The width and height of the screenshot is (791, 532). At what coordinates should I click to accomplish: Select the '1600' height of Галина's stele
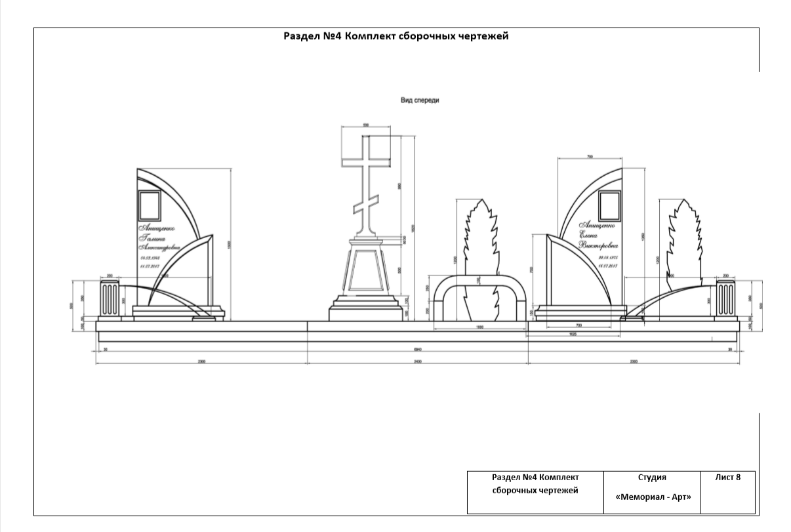point(230,243)
